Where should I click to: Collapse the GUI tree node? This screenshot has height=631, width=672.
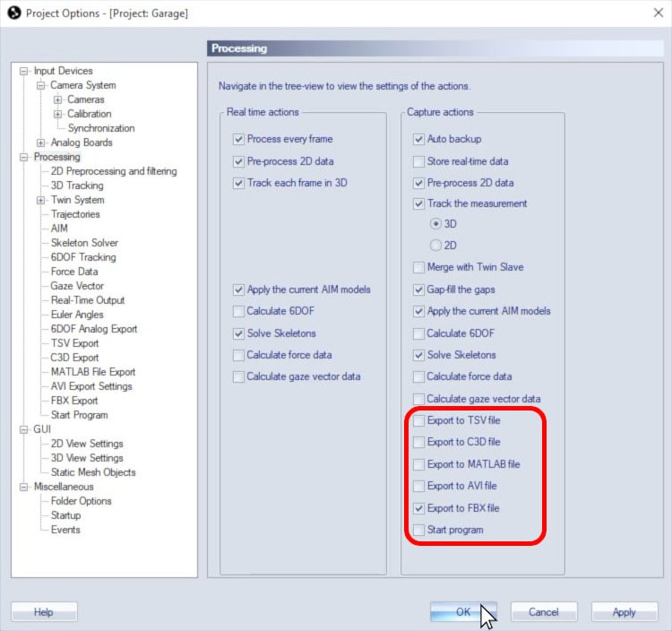coord(24,429)
